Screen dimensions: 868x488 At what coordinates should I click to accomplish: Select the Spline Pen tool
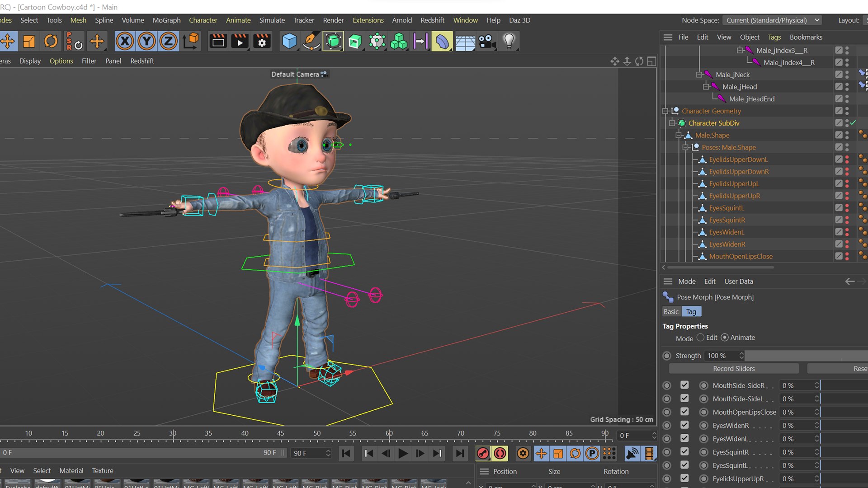(x=311, y=42)
